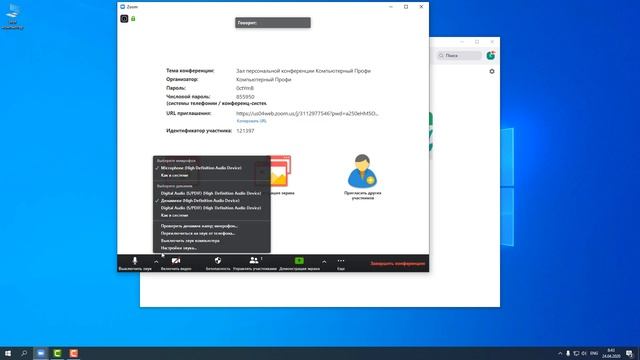
Task: Close the background Zoom main window
Action: 492,42
